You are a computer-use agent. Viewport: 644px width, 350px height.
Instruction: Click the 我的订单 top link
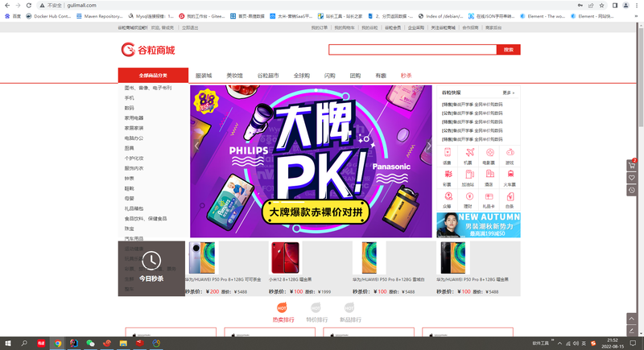click(x=319, y=27)
